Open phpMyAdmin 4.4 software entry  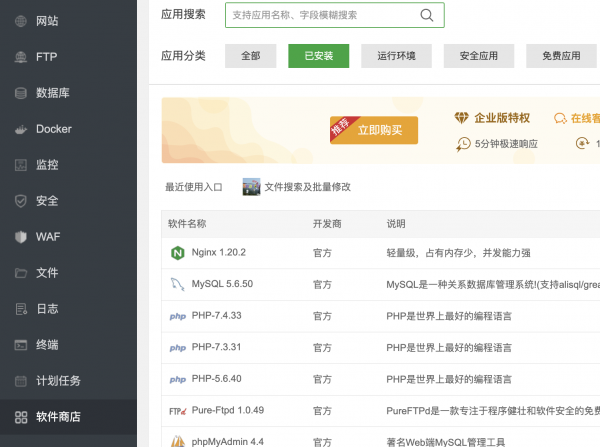point(227,442)
